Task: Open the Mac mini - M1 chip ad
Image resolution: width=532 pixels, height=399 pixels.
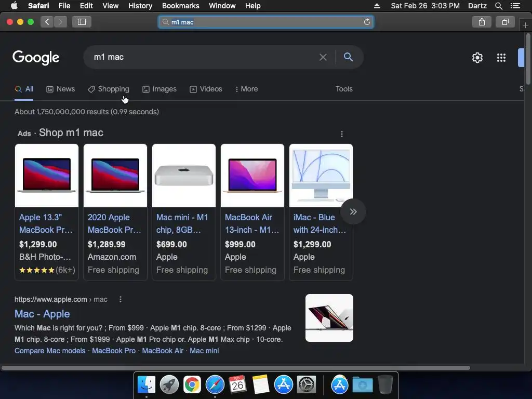Action: coord(182,223)
